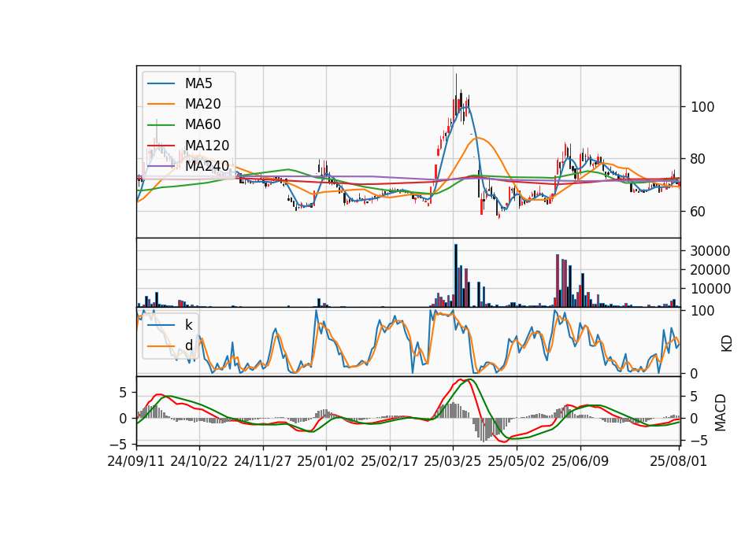756x543 pixels.
Task: Click the d legend label in KD panel
Action: click(x=189, y=345)
